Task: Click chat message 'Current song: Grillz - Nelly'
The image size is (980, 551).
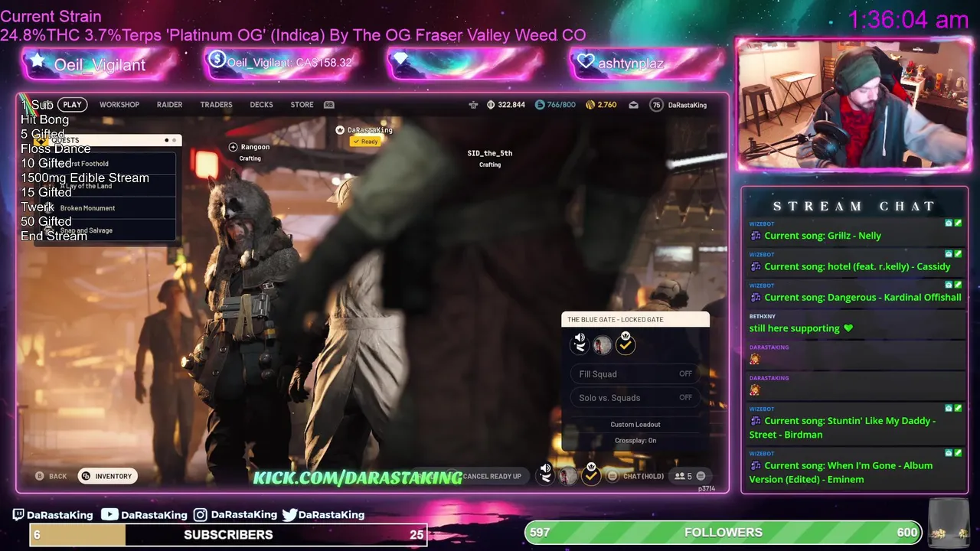Action: 822,236
